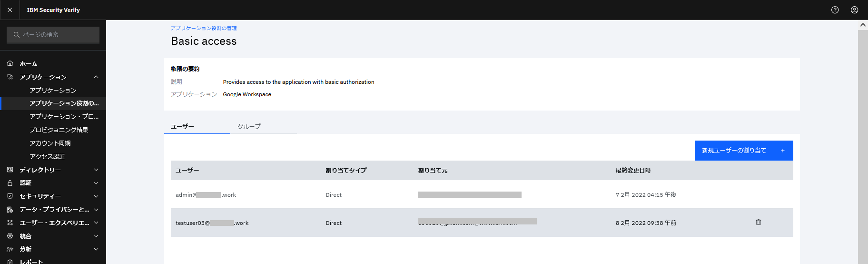Viewport: 868px width, 264px height.
Task: Click the search magnifier icon
Action: pos(16,35)
